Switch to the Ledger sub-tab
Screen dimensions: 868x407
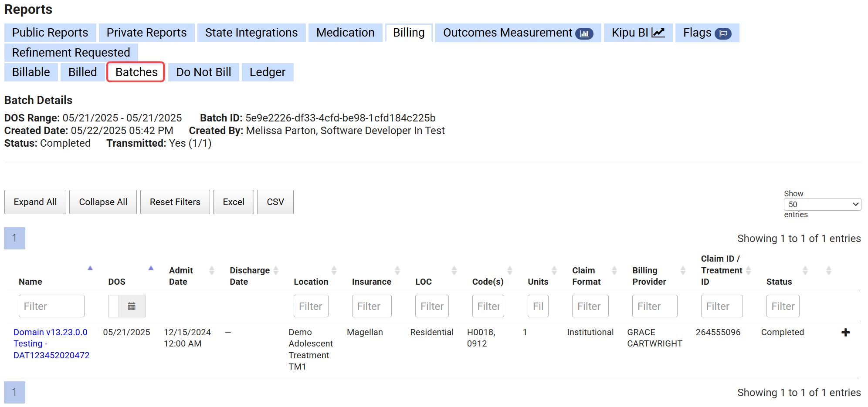(267, 72)
